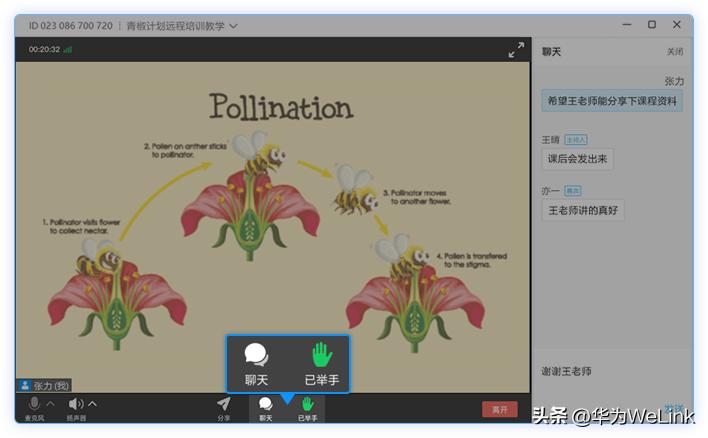Open the meeting title dropdown chevron

pyautogui.click(x=233, y=26)
